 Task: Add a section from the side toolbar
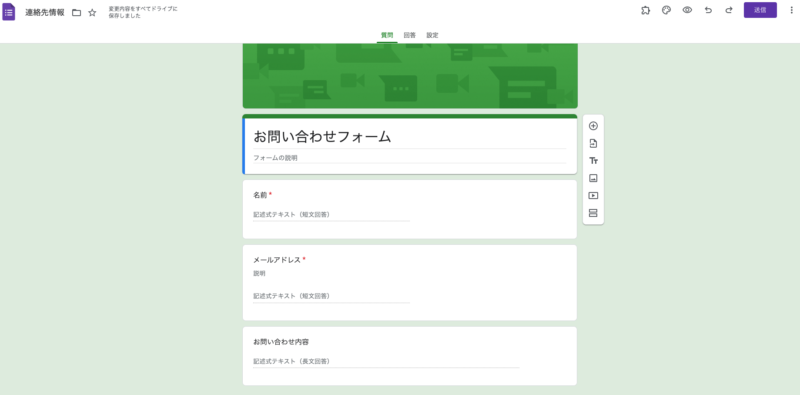point(593,213)
